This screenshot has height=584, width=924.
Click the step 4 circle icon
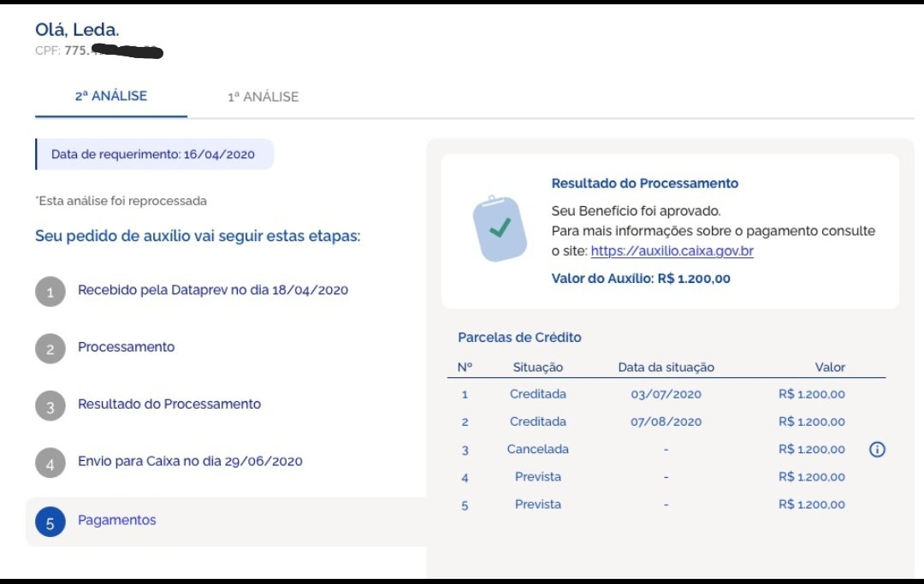[50, 463]
